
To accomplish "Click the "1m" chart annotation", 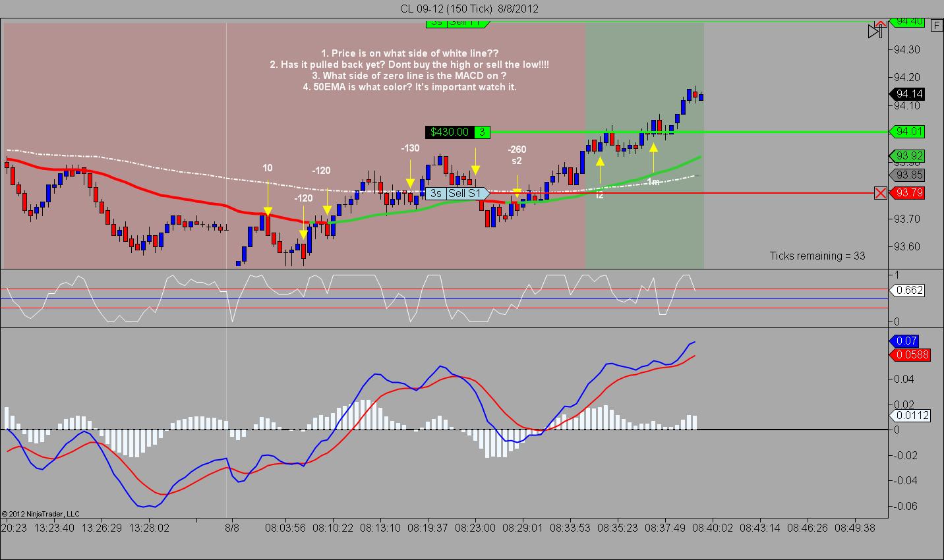I will pyautogui.click(x=653, y=182).
